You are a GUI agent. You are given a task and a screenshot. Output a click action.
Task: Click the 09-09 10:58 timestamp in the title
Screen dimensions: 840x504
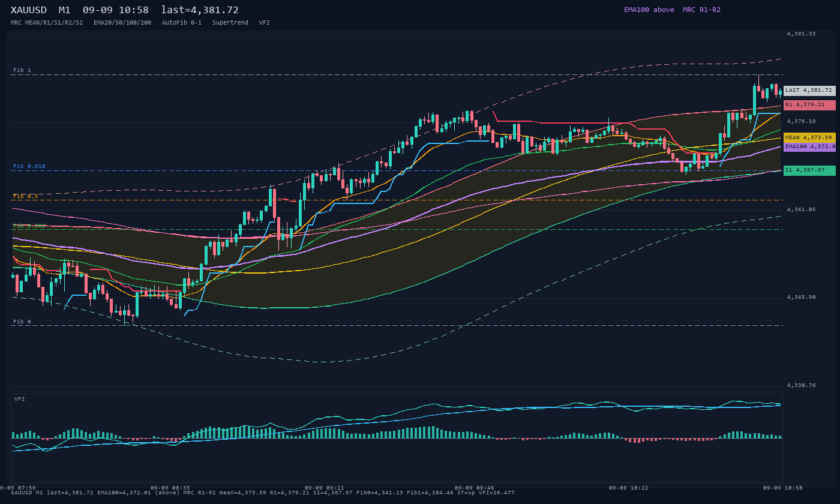point(116,10)
